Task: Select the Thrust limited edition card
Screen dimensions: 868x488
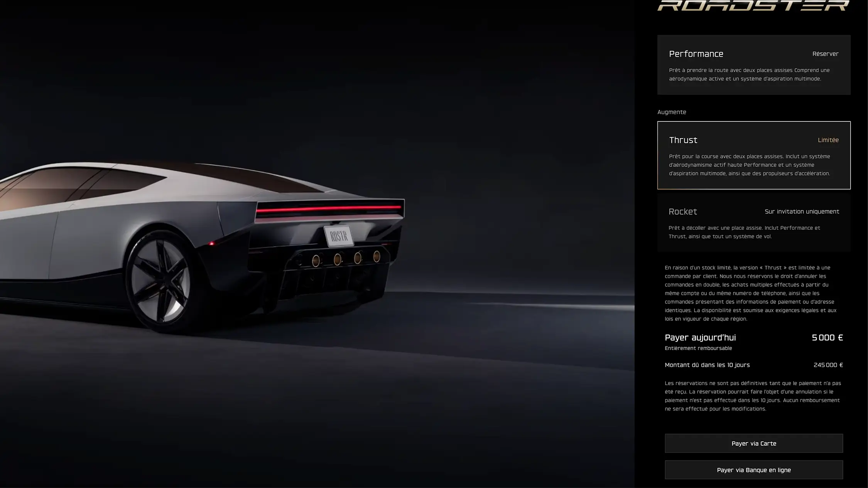Action: tap(754, 155)
